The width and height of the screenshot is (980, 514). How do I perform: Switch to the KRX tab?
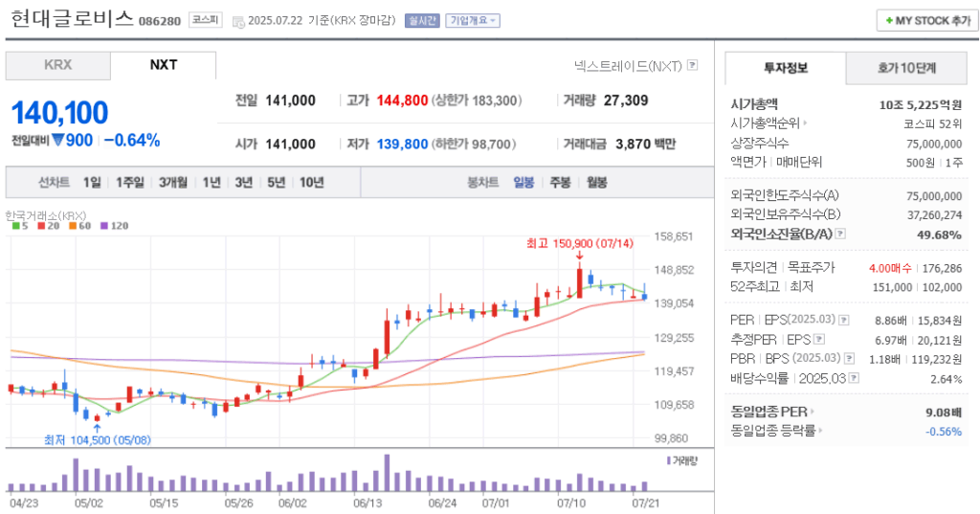(58, 65)
